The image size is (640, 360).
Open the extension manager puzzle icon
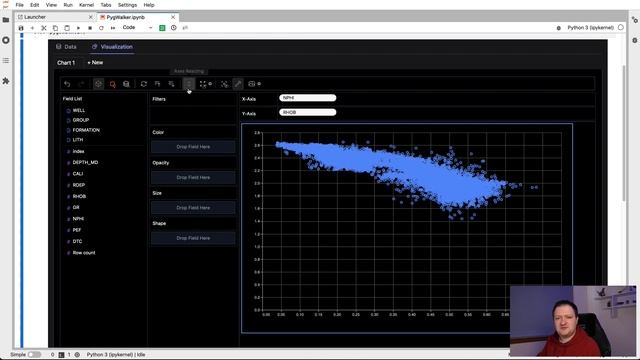[6, 81]
